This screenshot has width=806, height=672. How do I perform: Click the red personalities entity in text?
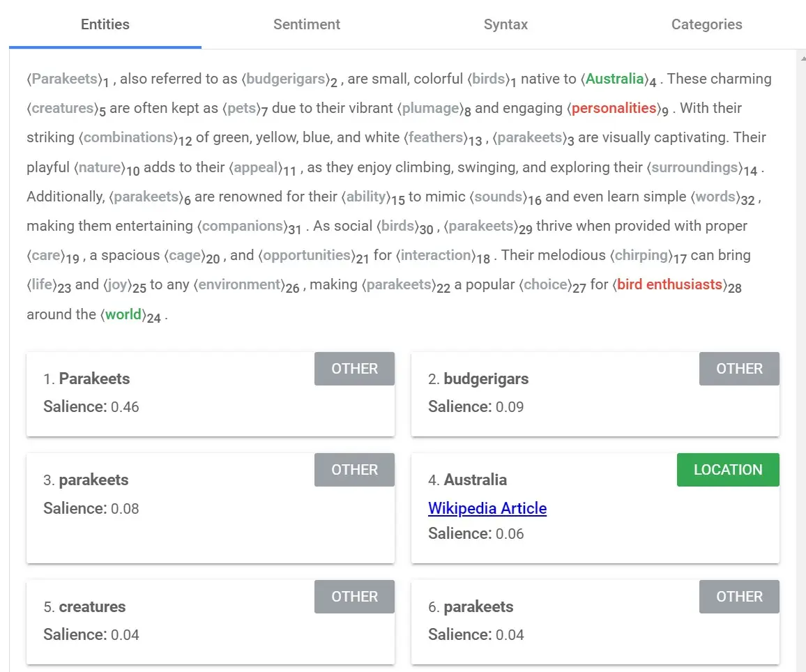pyautogui.click(x=614, y=108)
